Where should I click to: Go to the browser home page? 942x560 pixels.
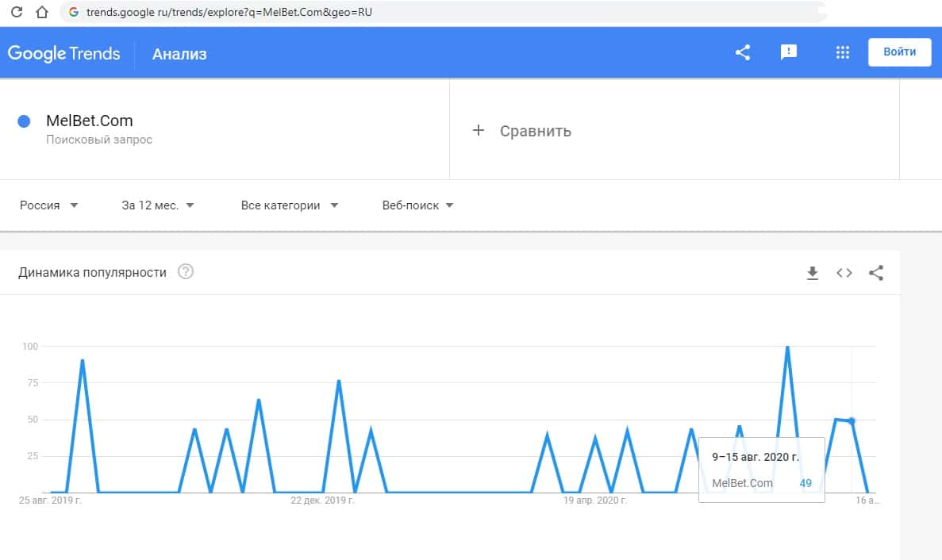pyautogui.click(x=43, y=12)
